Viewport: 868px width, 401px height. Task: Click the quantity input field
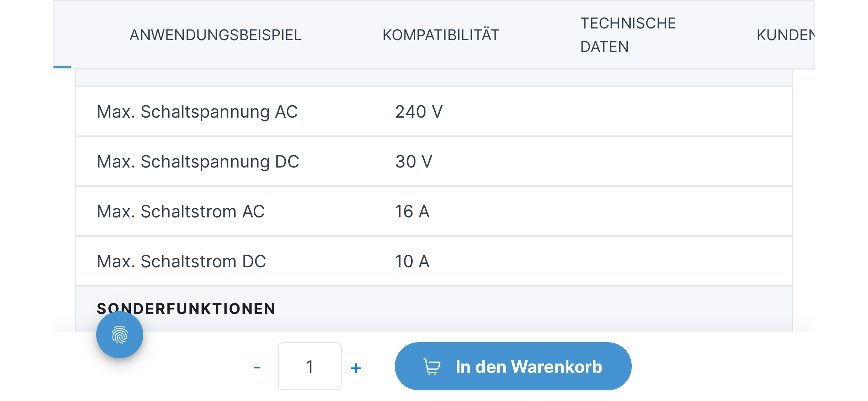point(309,366)
